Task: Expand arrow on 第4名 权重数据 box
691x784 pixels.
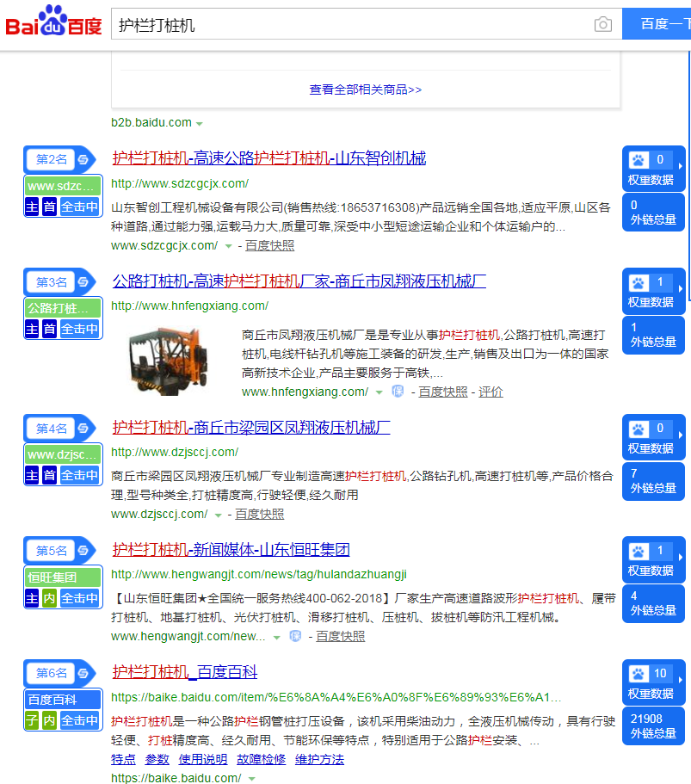Action: click(x=680, y=435)
